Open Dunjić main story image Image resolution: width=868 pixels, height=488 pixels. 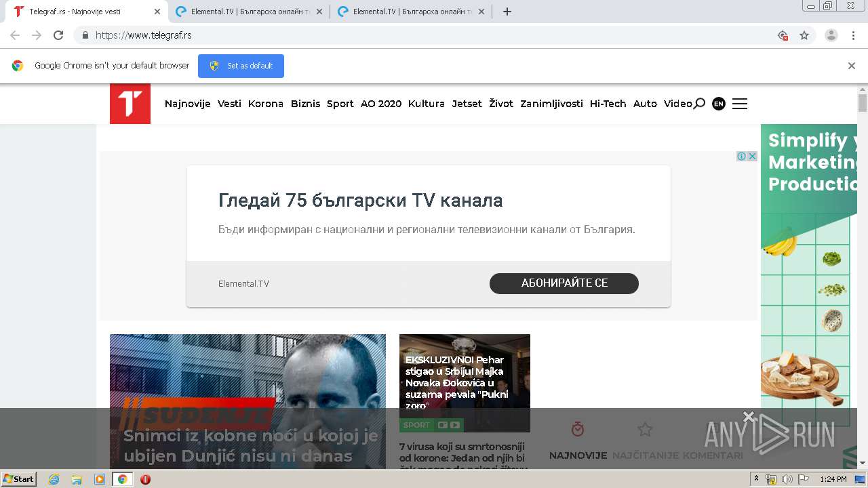point(248,401)
